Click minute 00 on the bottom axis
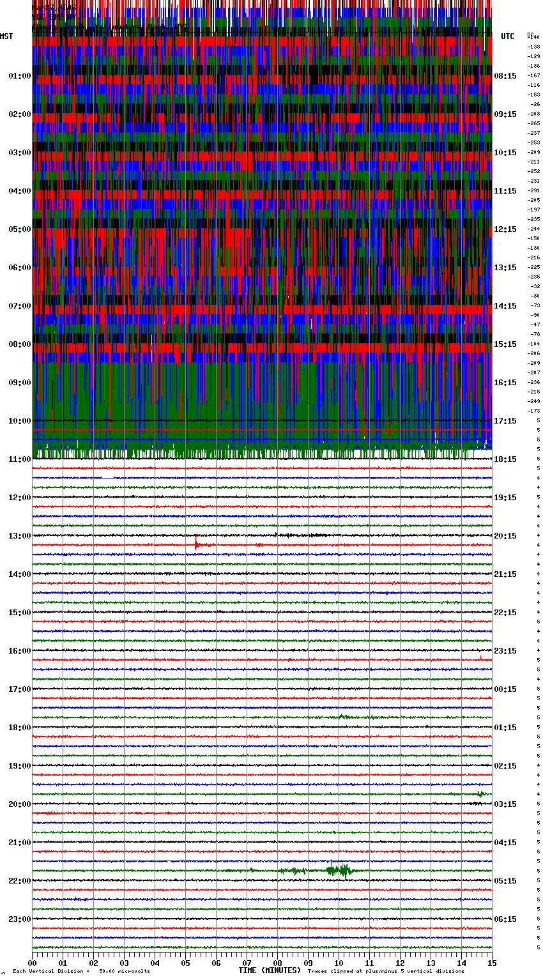The image size is (543, 980). 33,963
